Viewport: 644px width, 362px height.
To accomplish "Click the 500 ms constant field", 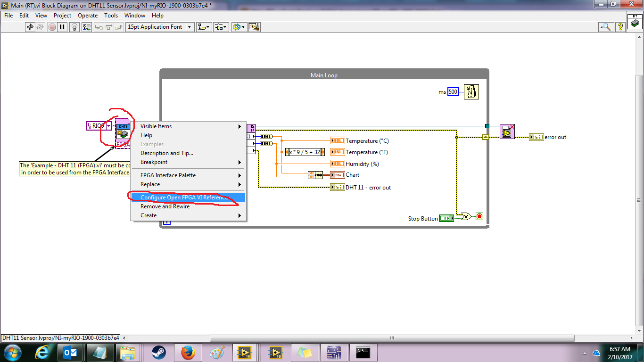I will (x=453, y=92).
